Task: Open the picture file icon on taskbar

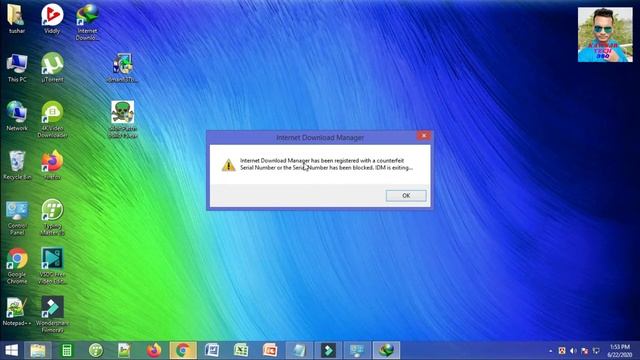Action: pyautogui.click(x=124, y=350)
